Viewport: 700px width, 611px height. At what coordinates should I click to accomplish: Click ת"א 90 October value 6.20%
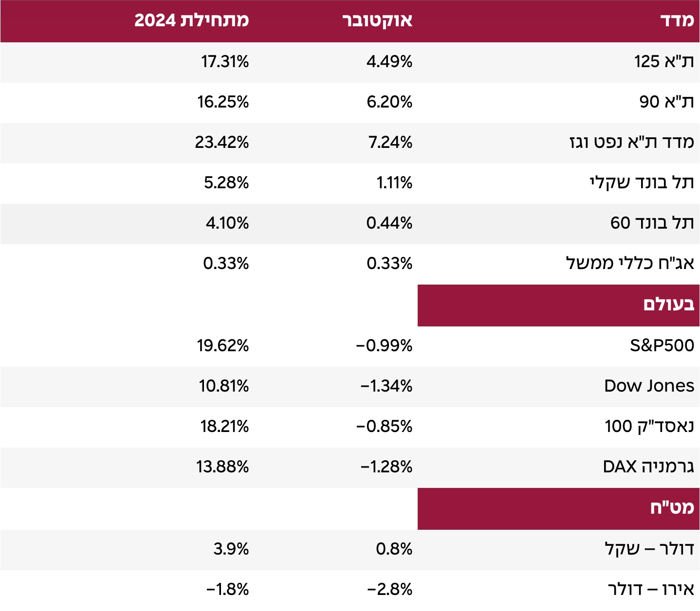click(x=389, y=102)
